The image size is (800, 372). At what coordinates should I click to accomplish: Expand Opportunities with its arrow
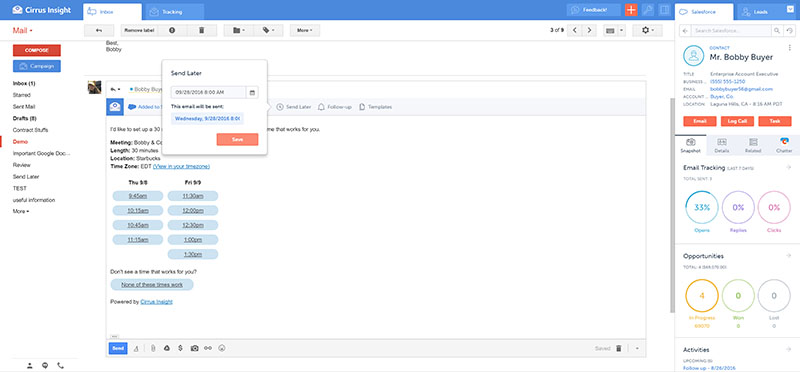788,256
